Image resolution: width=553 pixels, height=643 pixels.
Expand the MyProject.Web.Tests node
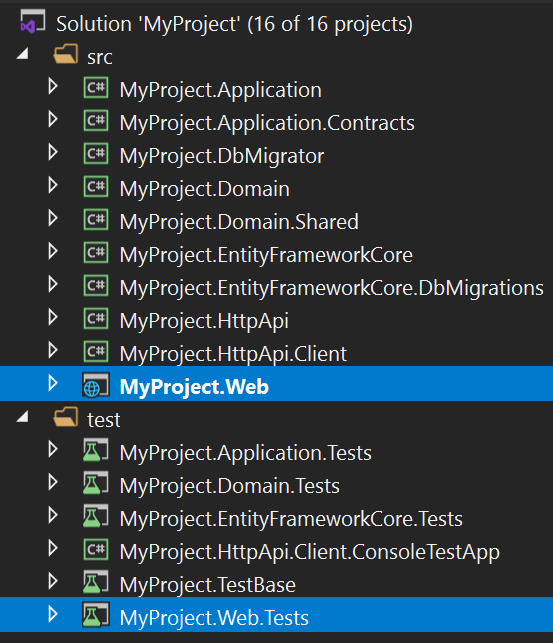tap(53, 614)
